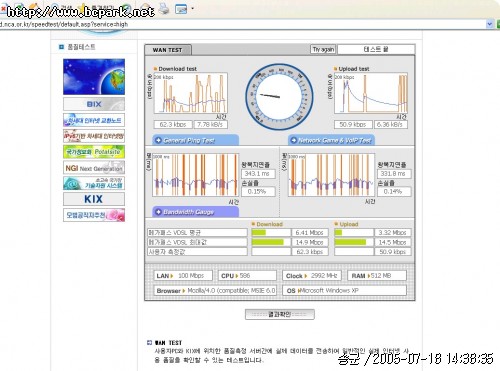Click the Clock 2992 MHz field

pyautogui.click(x=312, y=276)
